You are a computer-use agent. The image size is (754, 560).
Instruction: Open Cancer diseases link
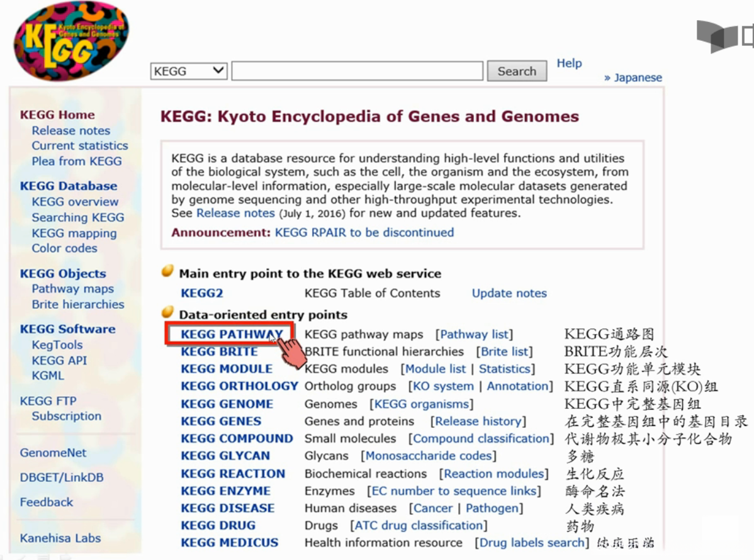coord(433,508)
